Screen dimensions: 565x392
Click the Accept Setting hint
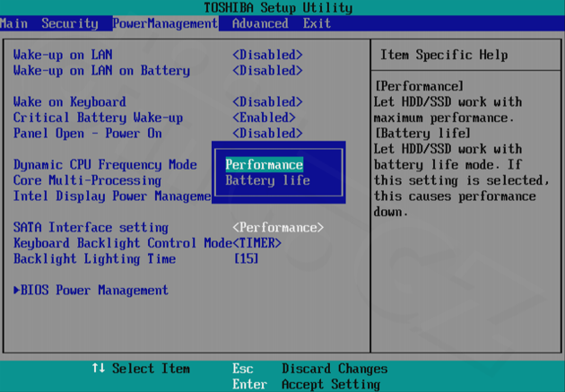coord(331,384)
